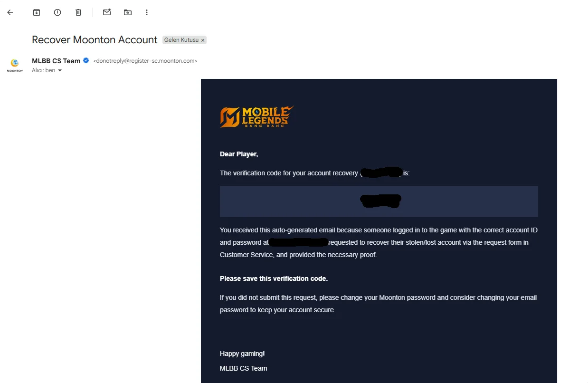Mark the message as unread
Screen dimensions: 588x383
click(107, 12)
